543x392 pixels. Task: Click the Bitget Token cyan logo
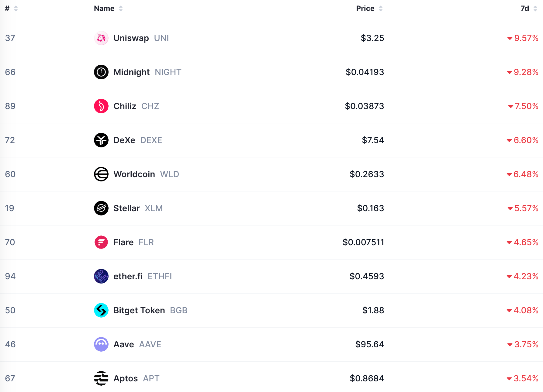pyautogui.click(x=101, y=310)
